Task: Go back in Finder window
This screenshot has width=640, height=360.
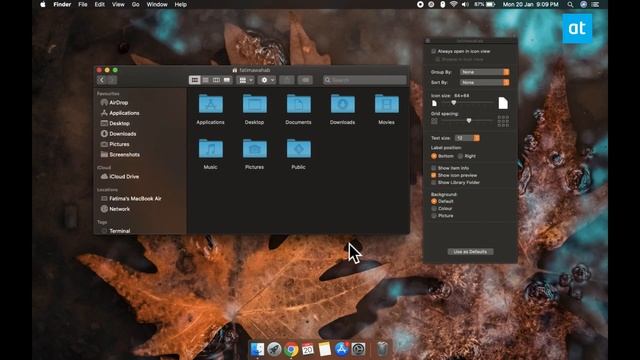Action: tap(102, 80)
